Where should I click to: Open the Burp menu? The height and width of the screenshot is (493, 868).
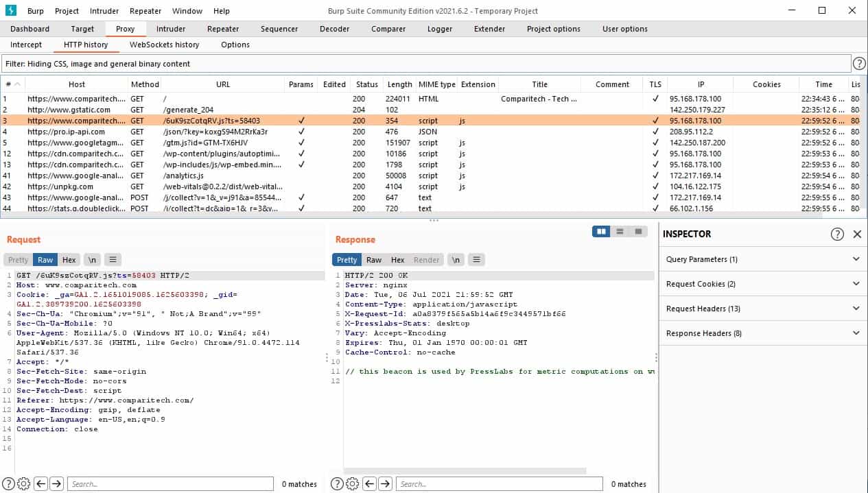coord(36,11)
